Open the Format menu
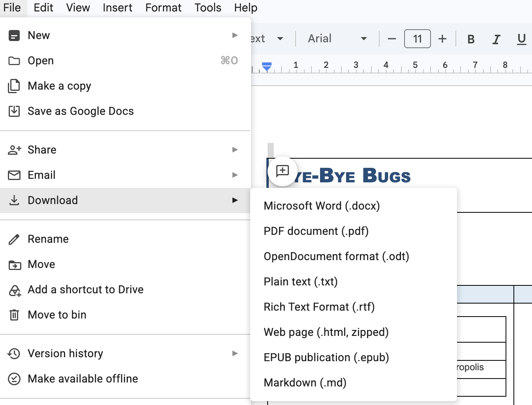This screenshot has height=405, width=532. 163,8
